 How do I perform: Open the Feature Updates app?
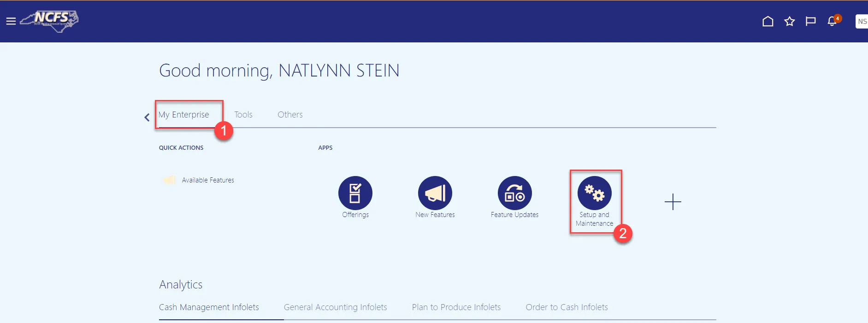click(x=514, y=193)
